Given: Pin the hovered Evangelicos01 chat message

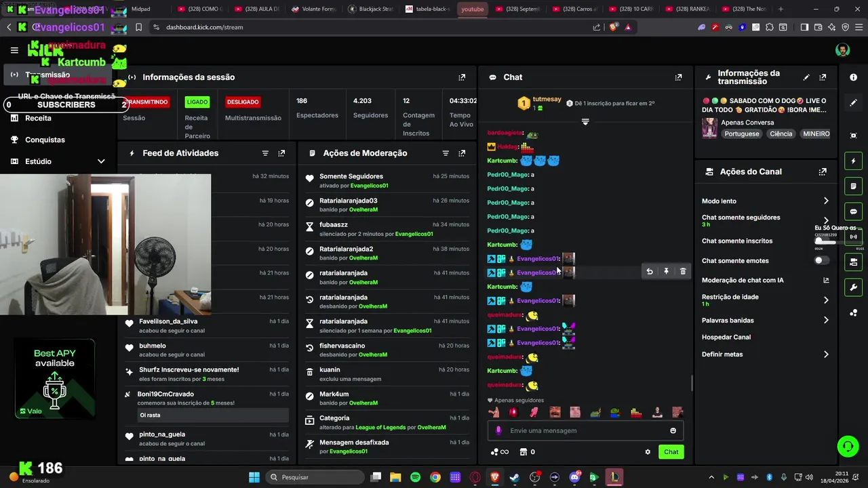Looking at the screenshot, I should [666, 272].
